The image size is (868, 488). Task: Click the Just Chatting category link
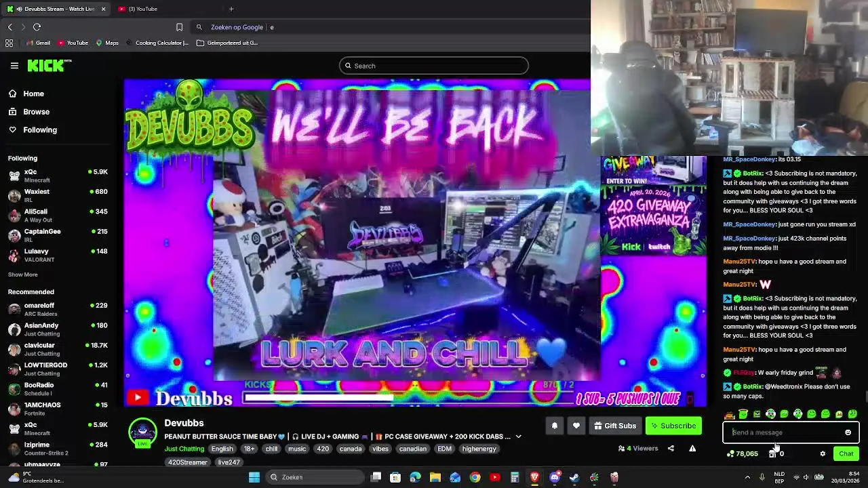[184, 449]
